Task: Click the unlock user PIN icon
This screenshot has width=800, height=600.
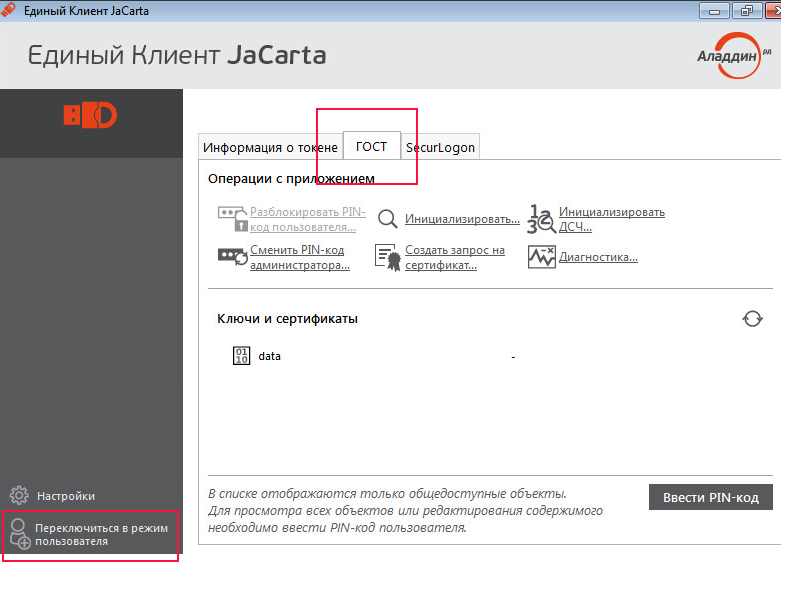Action: pyautogui.click(x=233, y=219)
